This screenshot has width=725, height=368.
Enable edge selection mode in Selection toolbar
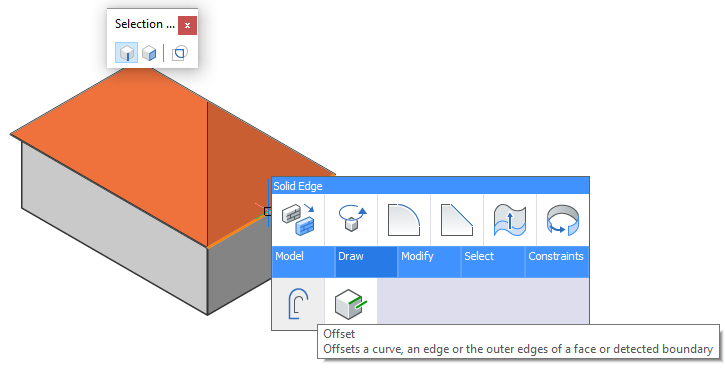pyautogui.click(x=126, y=53)
